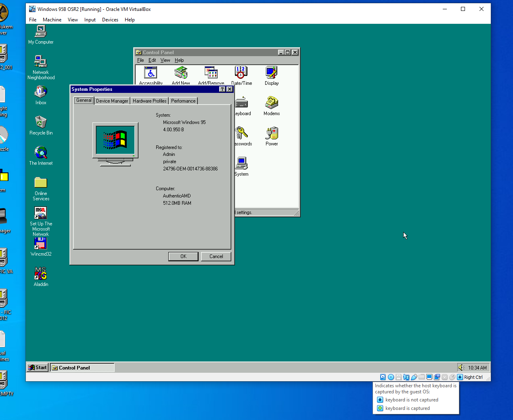Open Add/Remove Programs

click(x=211, y=73)
